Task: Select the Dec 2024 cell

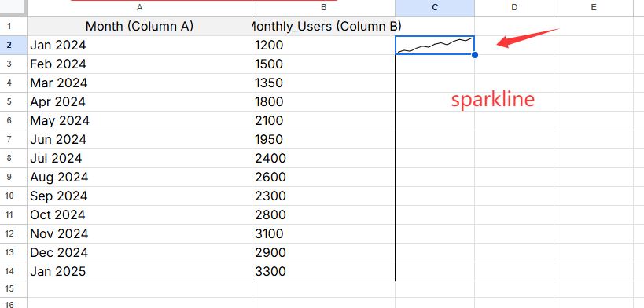Action: coord(140,252)
